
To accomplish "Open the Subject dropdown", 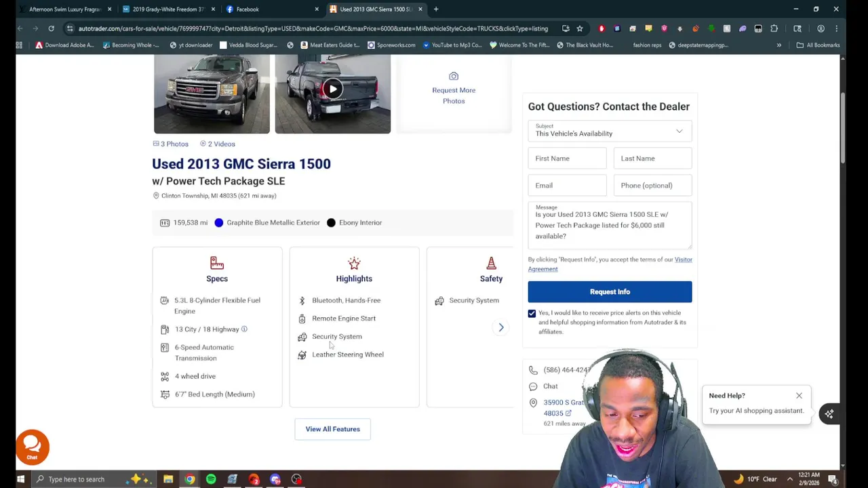I will [610, 131].
